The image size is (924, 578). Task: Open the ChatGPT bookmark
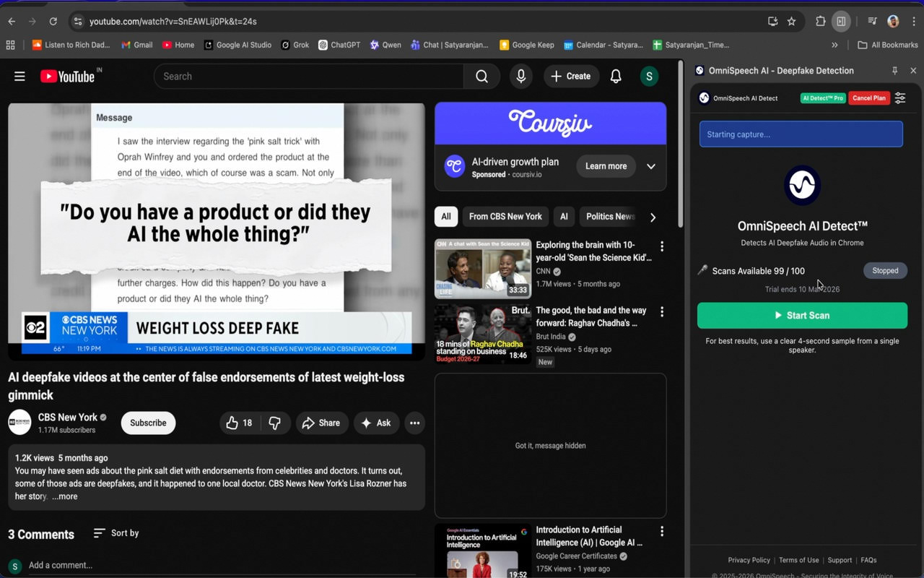[x=339, y=45]
